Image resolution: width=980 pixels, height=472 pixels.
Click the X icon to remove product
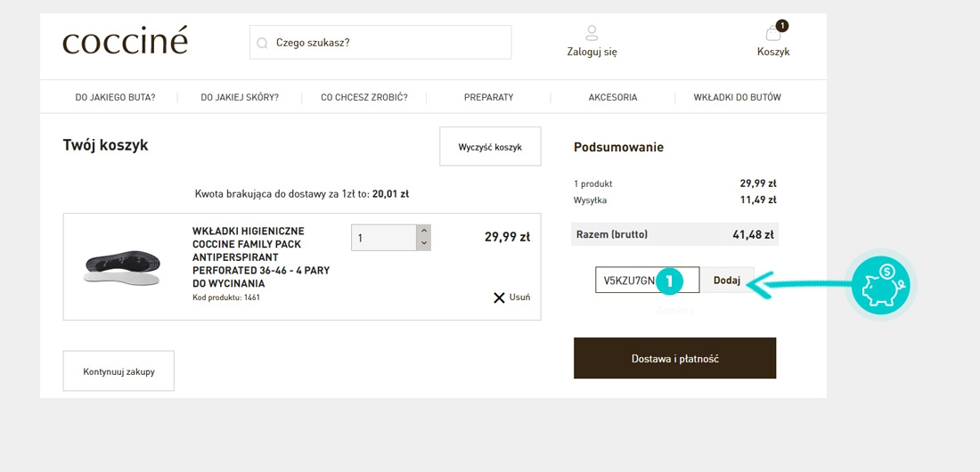(x=499, y=297)
